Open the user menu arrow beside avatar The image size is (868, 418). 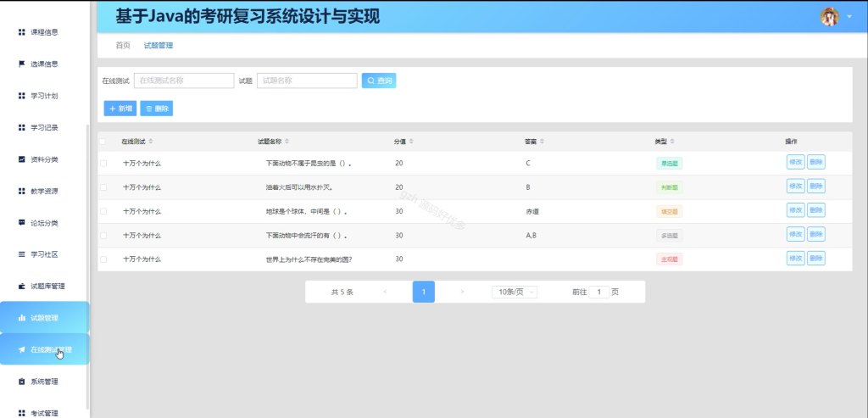click(849, 17)
